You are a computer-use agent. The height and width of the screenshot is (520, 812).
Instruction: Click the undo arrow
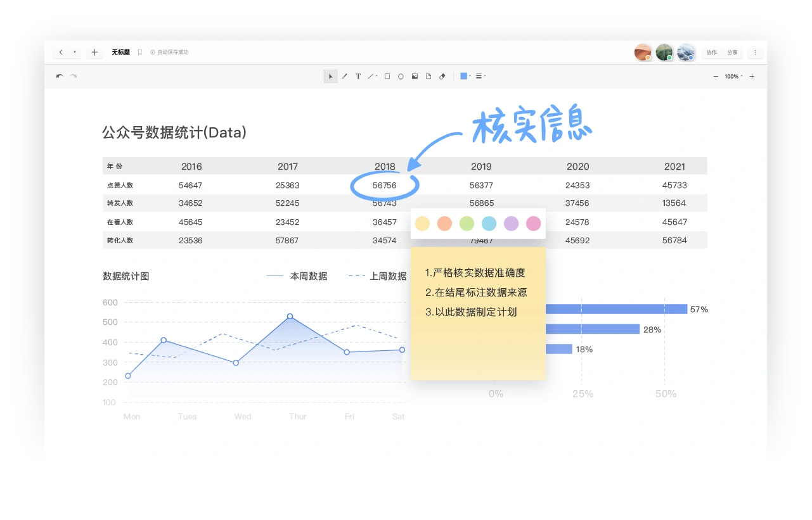tap(60, 77)
